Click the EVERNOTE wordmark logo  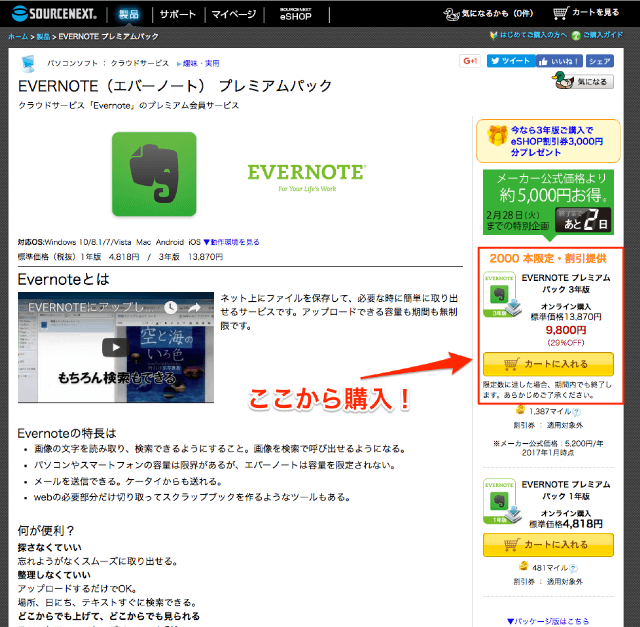click(307, 173)
